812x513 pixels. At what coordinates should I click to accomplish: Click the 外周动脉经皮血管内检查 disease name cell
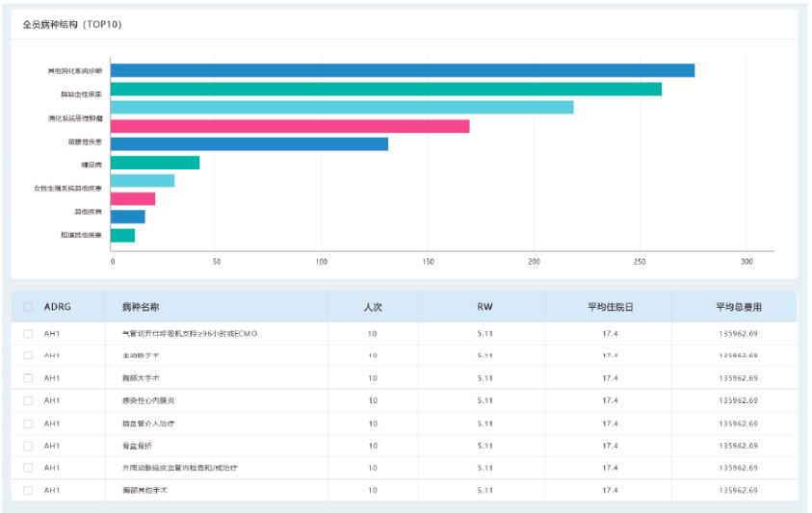click(180, 468)
